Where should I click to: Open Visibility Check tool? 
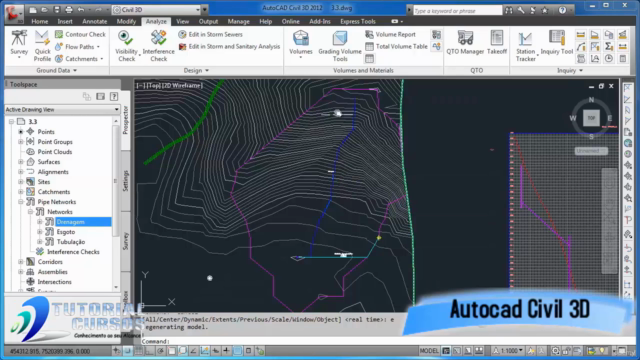coord(126,46)
